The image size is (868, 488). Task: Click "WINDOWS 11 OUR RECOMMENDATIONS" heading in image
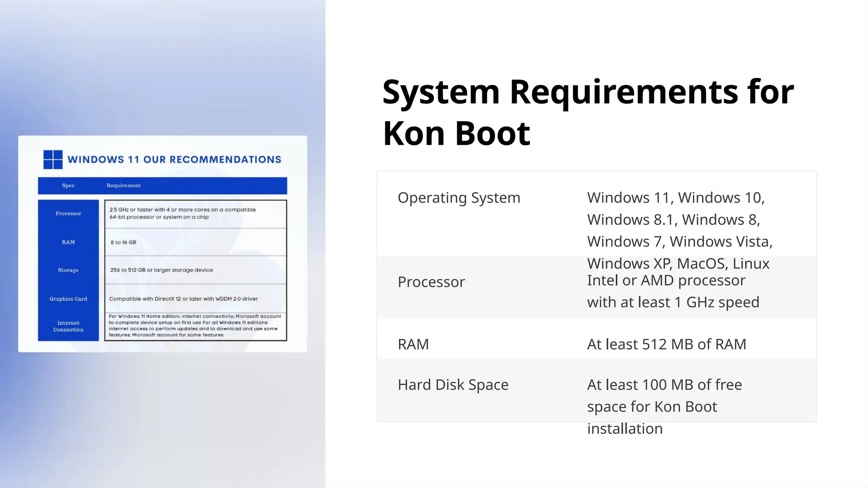pyautogui.click(x=174, y=160)
